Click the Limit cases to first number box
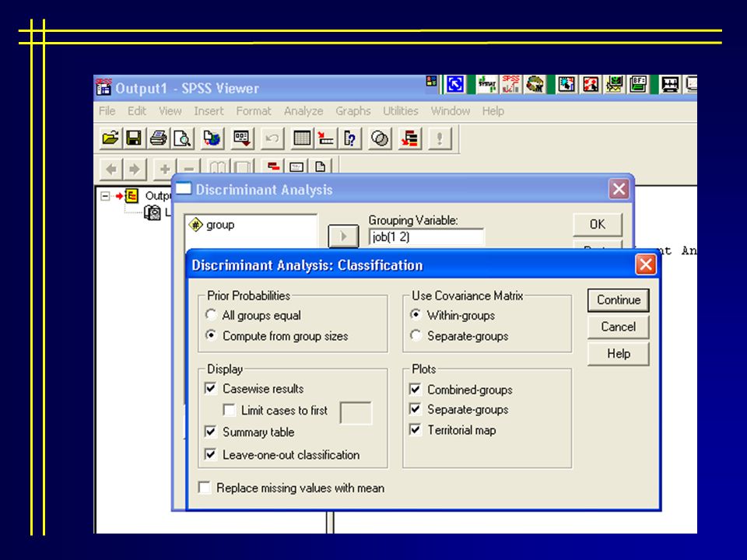747x560 pixels. [356, 412]
